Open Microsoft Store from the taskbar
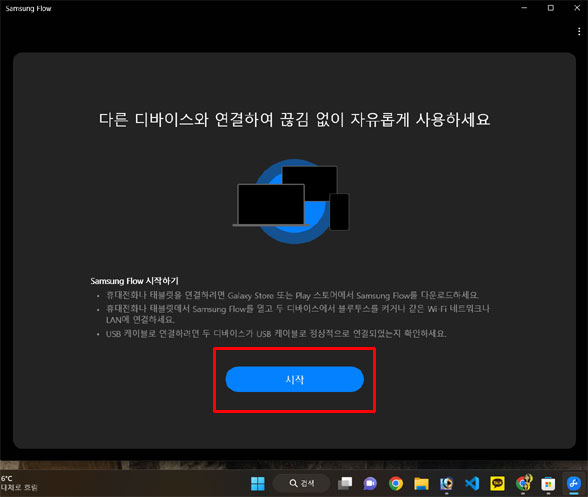 coord(548,483)
